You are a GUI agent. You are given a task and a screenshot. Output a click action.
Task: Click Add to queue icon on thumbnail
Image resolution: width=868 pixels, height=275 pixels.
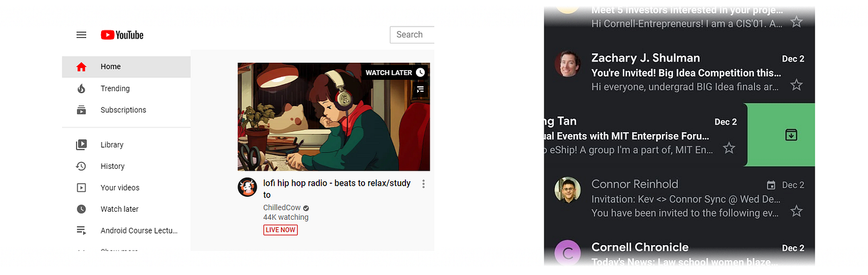point(420,89)
